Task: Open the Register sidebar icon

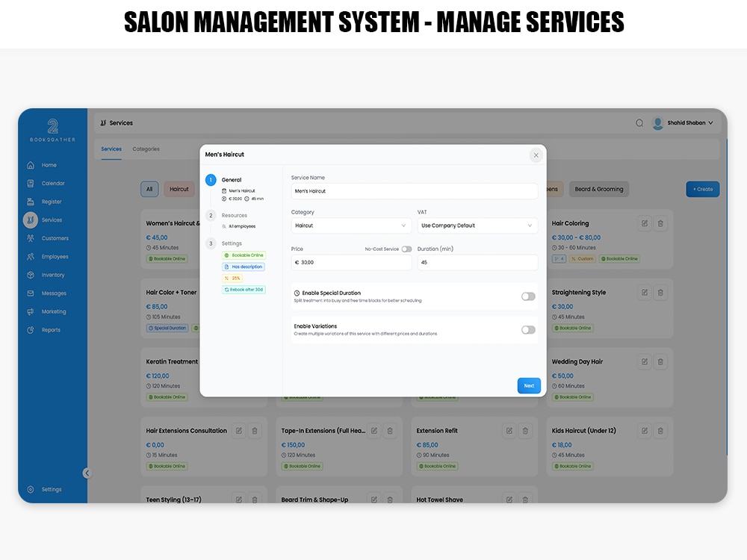Action: (31, 202)
